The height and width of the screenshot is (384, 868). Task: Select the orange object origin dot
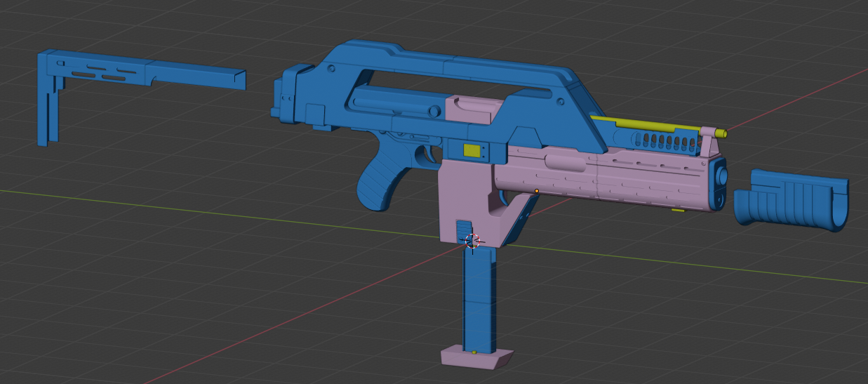pyautogui.click(x=537, y=191)
